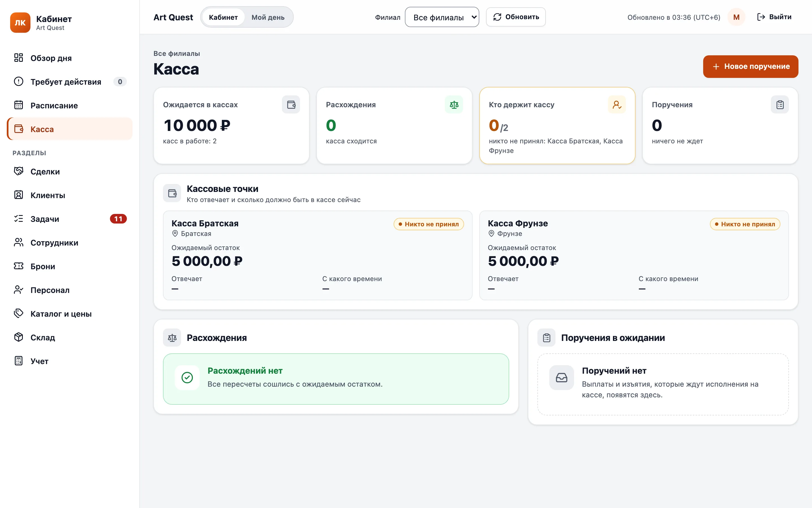Go to Сделки menu item

coord(70,171)
